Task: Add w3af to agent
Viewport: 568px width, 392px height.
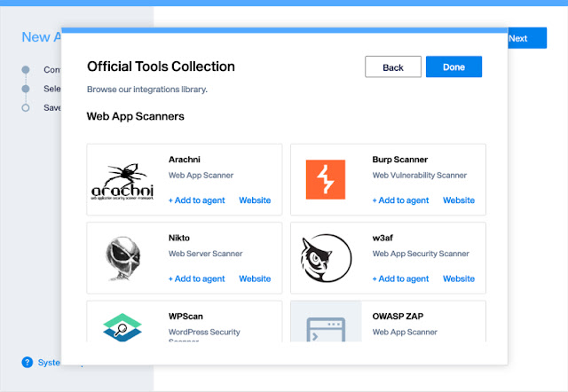Action: (400, 278)
